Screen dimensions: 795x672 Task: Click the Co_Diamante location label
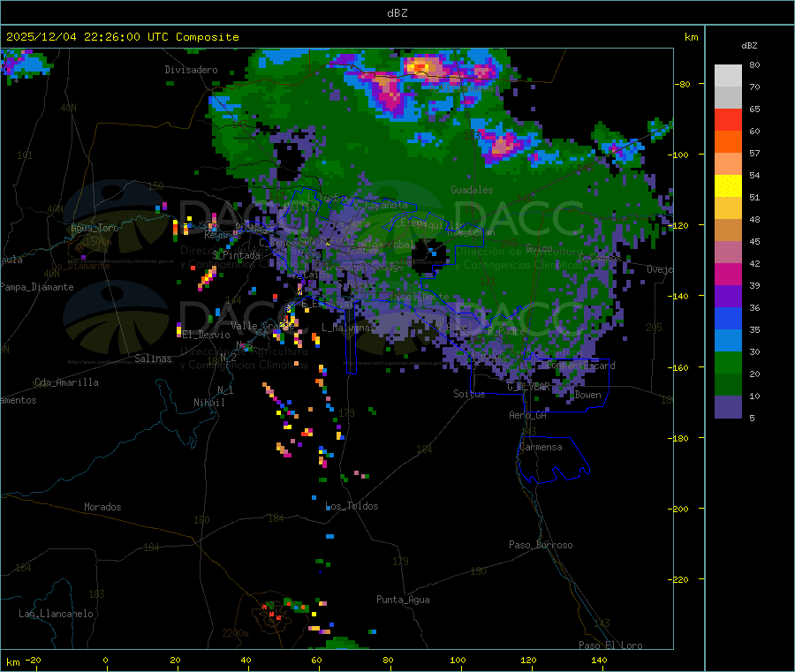[x=80, y=266]
